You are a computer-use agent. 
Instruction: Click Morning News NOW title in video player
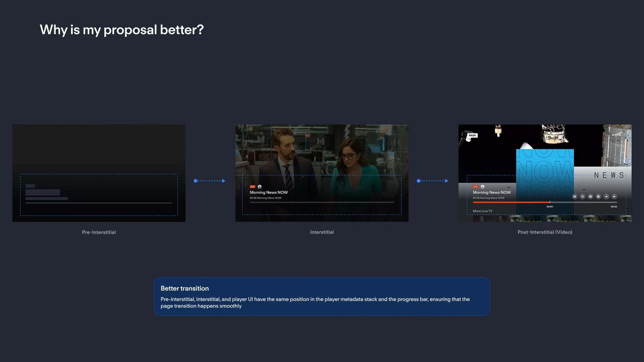[x=492, y=192]
